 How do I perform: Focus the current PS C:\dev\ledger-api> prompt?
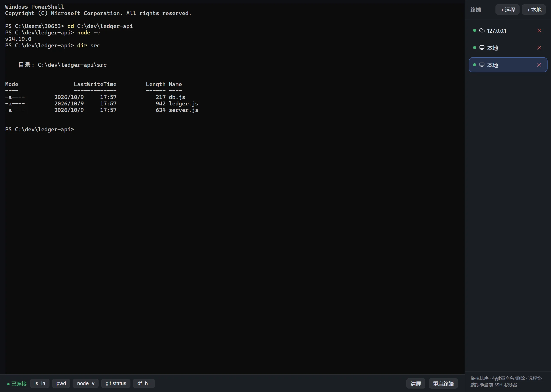pos(40,129)
